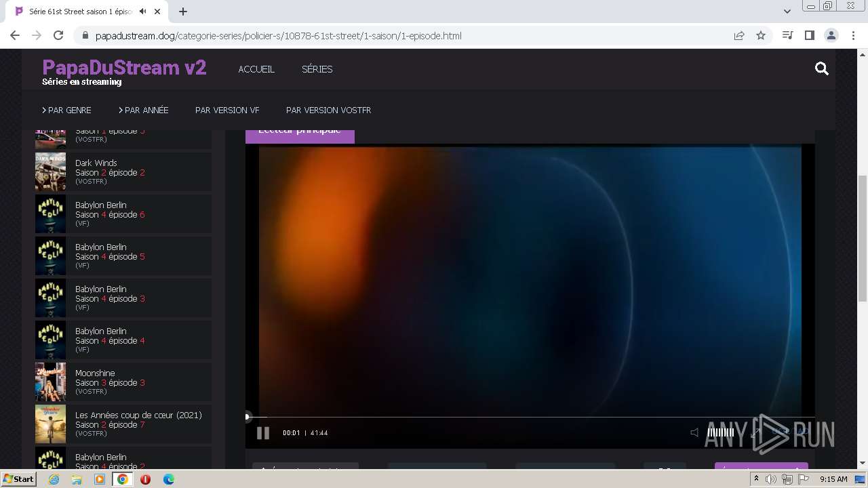Open Chrome three-dot menu

(x=854, y=35)
